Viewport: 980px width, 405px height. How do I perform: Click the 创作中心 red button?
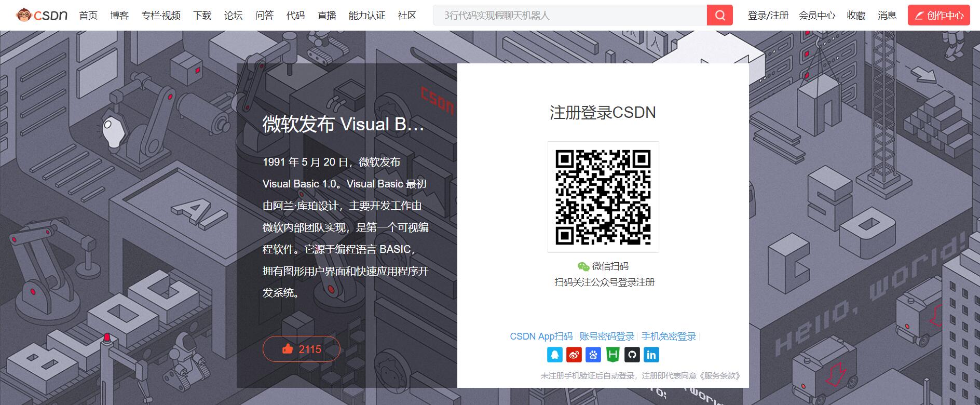939,15
